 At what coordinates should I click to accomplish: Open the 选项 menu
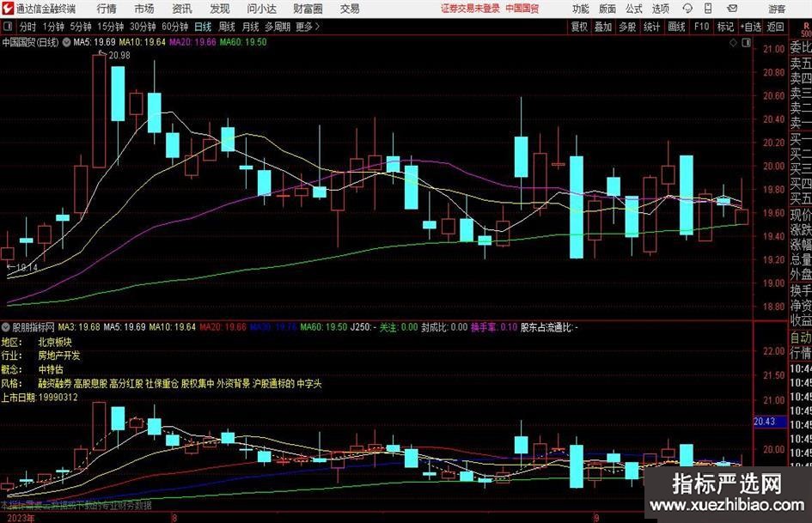pos(660,9)
